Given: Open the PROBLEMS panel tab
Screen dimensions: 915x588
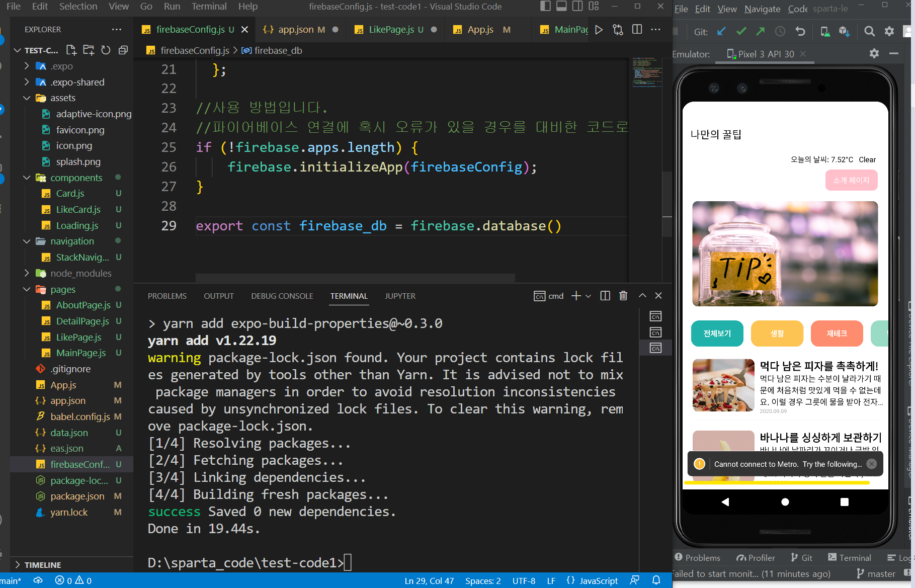Looking at the screenshot, I should 167,296.
